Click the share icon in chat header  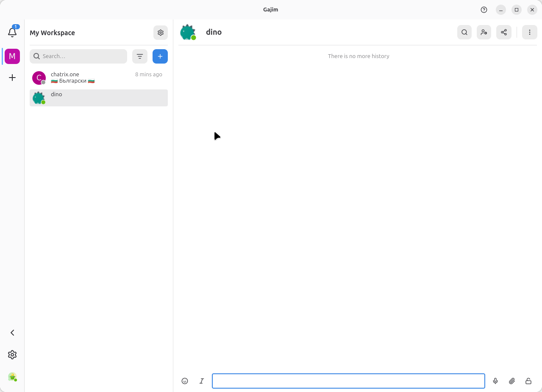pos(504,32)
